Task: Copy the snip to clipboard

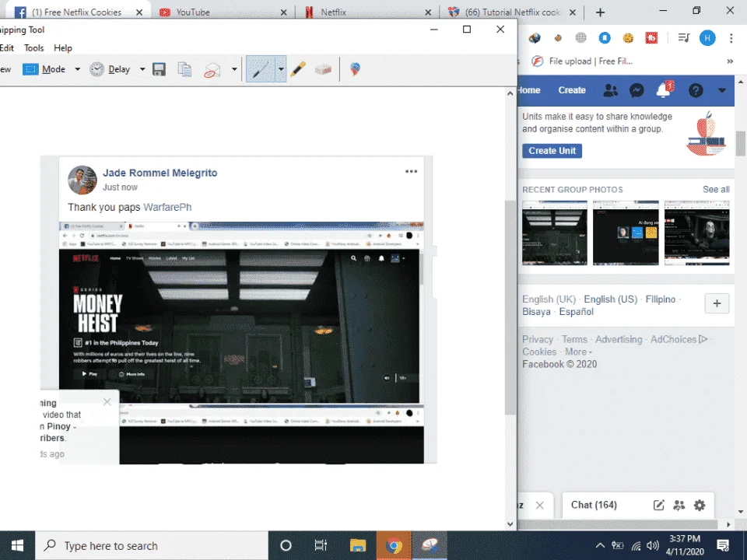Action: click(185, 69)
